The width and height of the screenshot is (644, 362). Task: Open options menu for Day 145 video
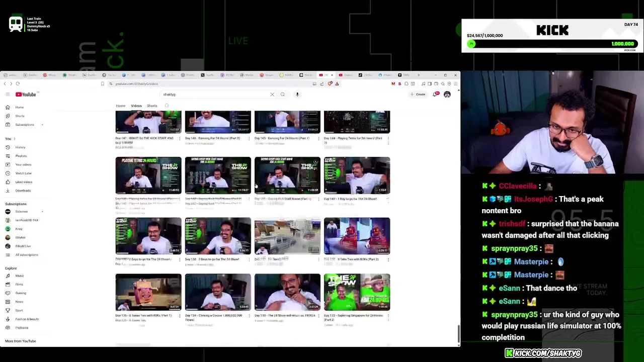tap(318, 138)
